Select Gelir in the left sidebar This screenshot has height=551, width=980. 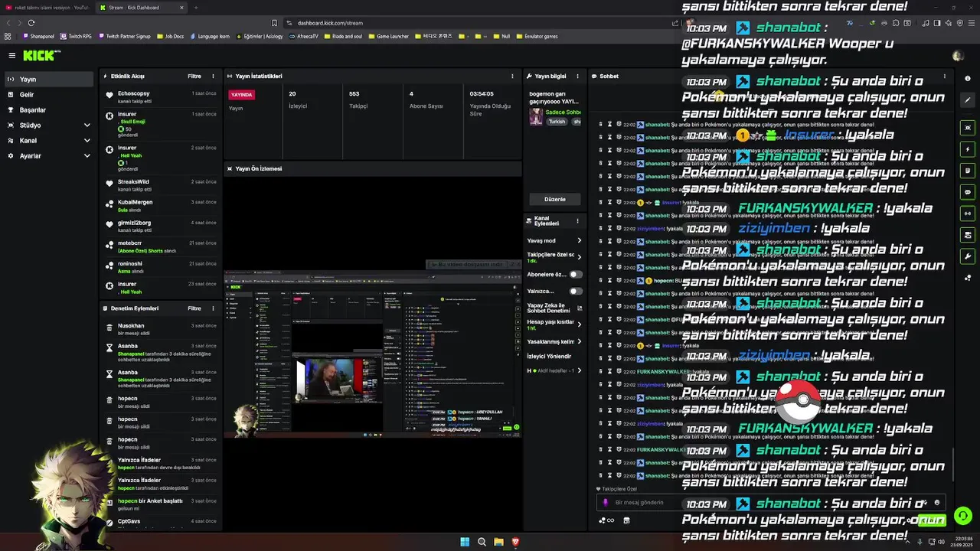point(49,94)
